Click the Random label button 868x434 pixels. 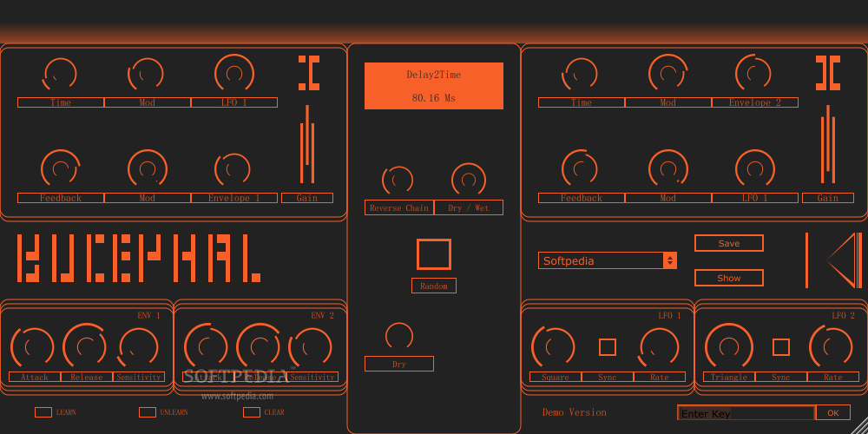[x=433, y=286]
